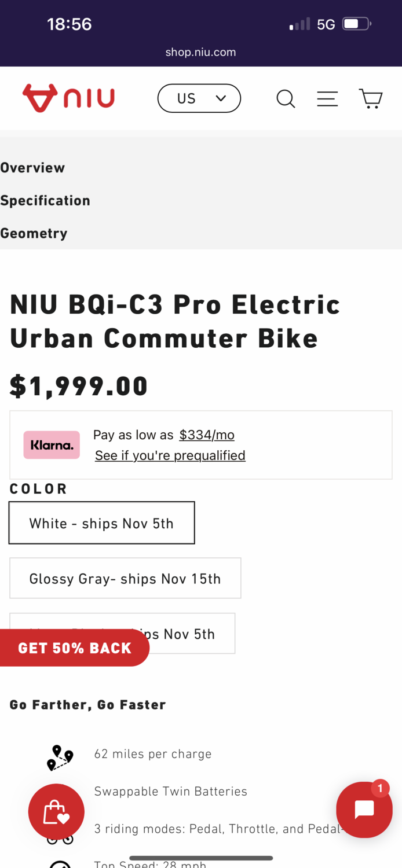Viewport: 402px width, 868px height.
Task: Select the third color option shipping Nov 5th
Action: (x=191, y=634)
